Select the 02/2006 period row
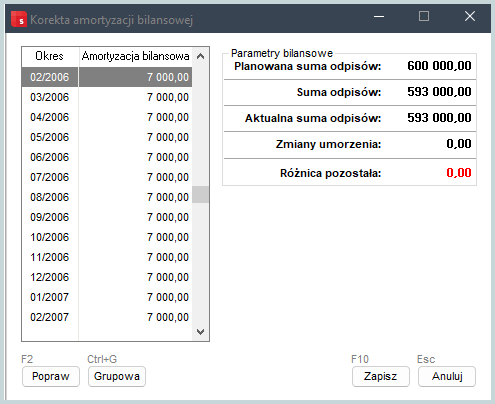 (x=107, y=77)
